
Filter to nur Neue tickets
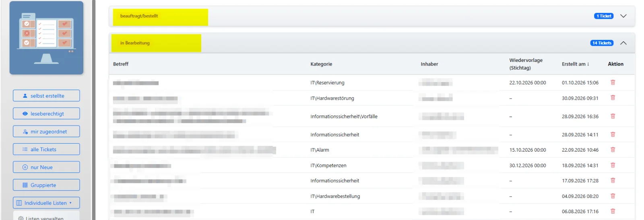(x=46, y=167)
